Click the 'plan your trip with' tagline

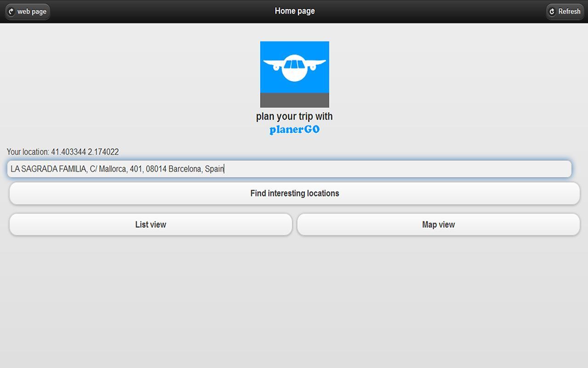[294, 116]
